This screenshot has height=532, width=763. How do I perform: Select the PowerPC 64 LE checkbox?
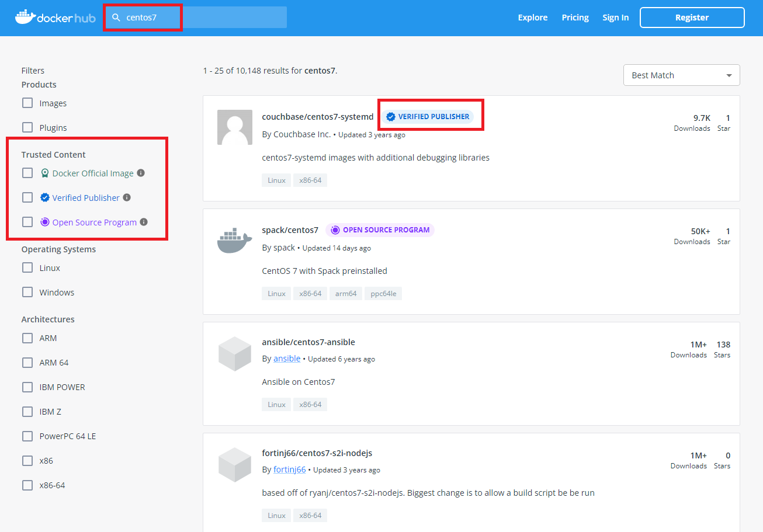click(27, 436)
